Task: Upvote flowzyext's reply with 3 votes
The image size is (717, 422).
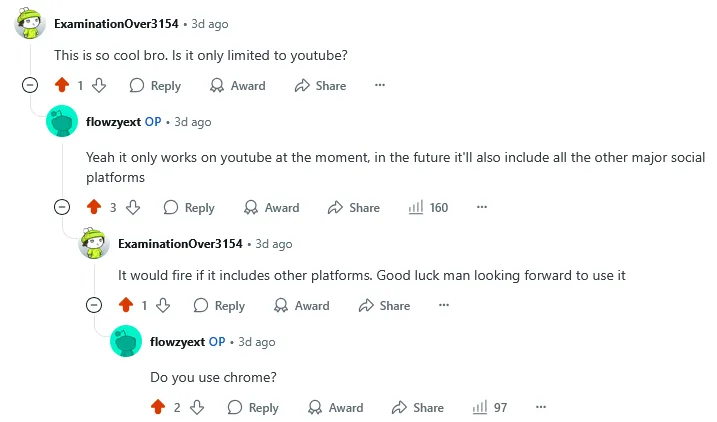Action: pos(94,207)
